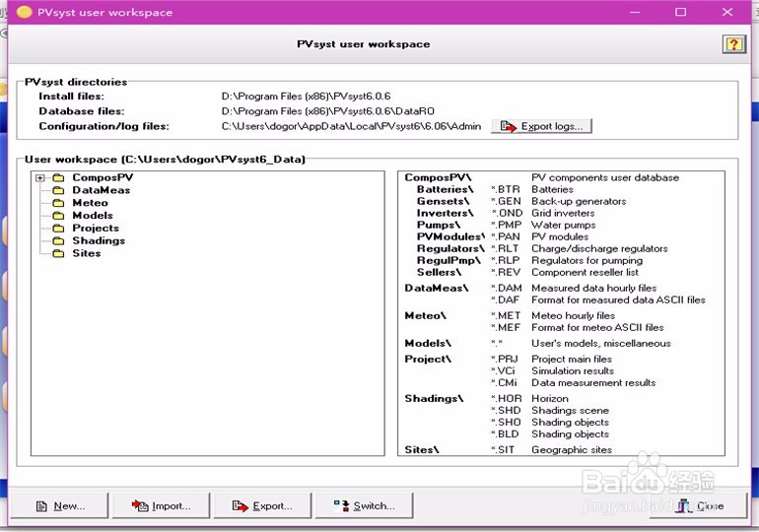Minimize the PVsyst user workspace window
This screenshot has width=759, height=532.
[635, 12]
